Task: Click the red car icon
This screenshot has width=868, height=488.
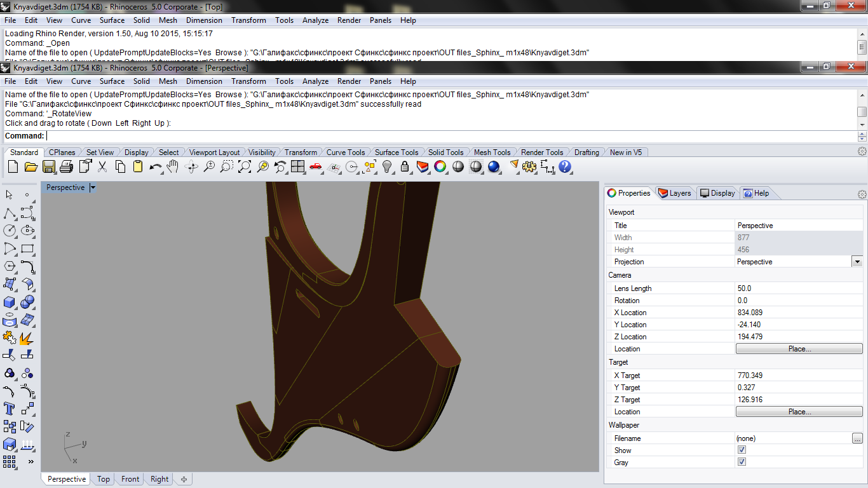Action: [315, 166]
